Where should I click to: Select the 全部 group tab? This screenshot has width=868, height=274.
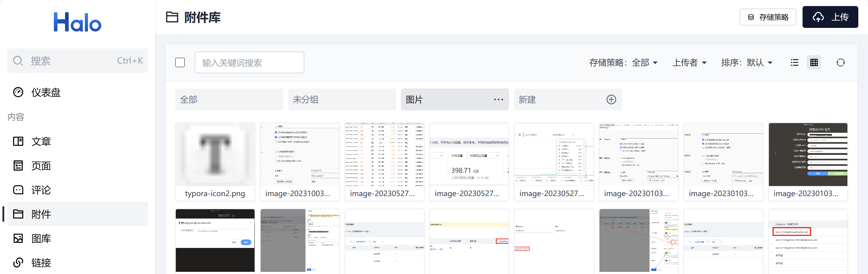[229, 99]
